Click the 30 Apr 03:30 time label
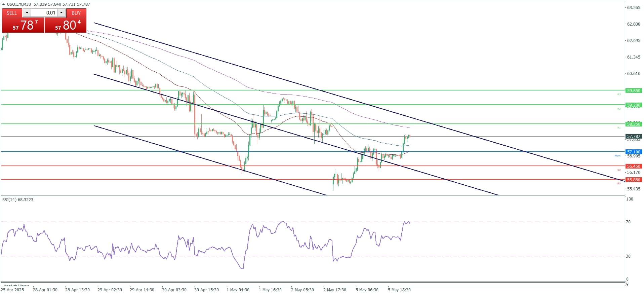Screen dimensions: 644x294 pos(174,290)
